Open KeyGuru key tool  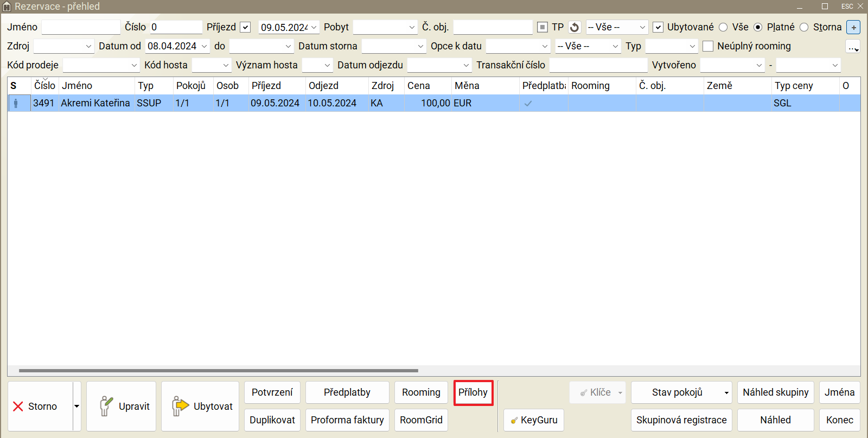click(x=534, y=420)
